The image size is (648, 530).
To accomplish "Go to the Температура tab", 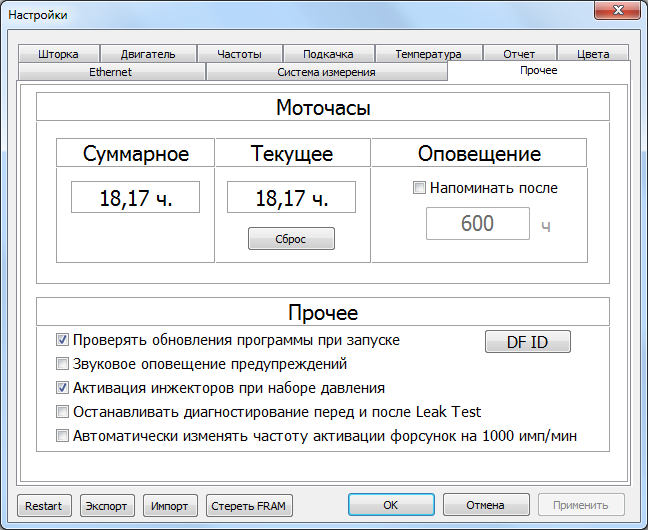I will coord(428,54).
